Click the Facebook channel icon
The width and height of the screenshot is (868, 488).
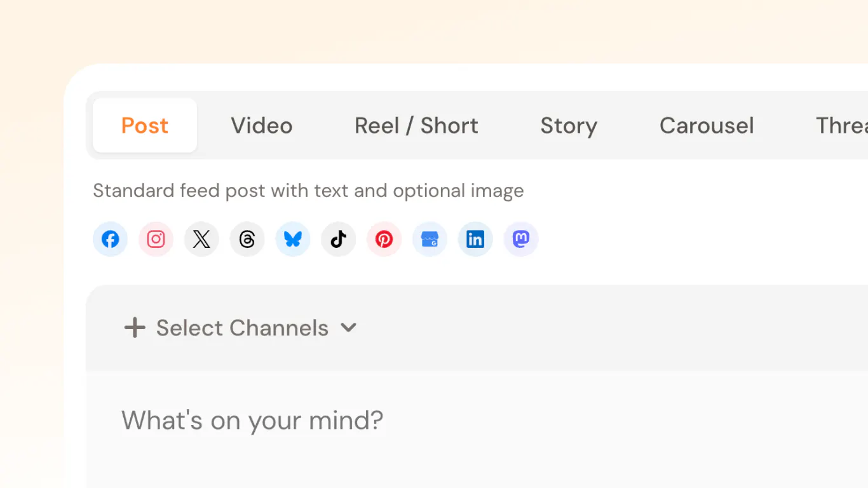pyautogui.click(x=110, y=240)
